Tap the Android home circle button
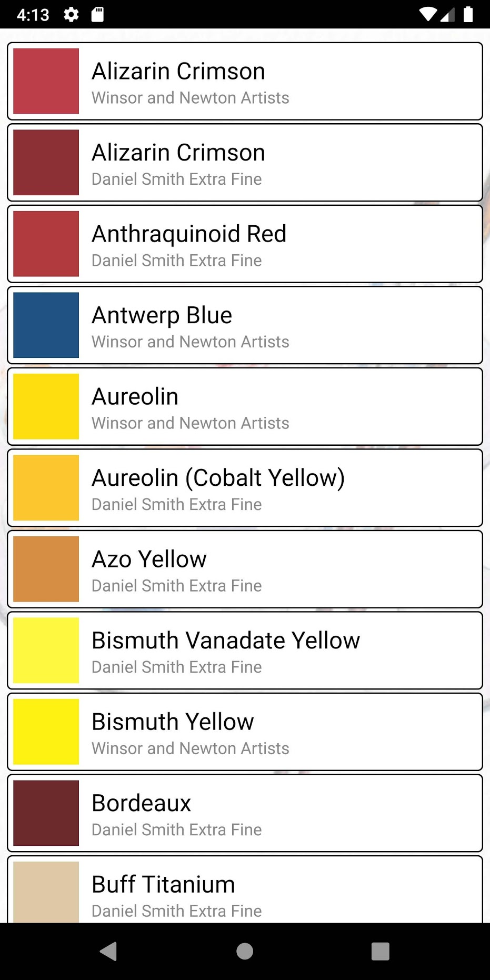The height and width of the screenshot is (980, 490). point(245,951)
